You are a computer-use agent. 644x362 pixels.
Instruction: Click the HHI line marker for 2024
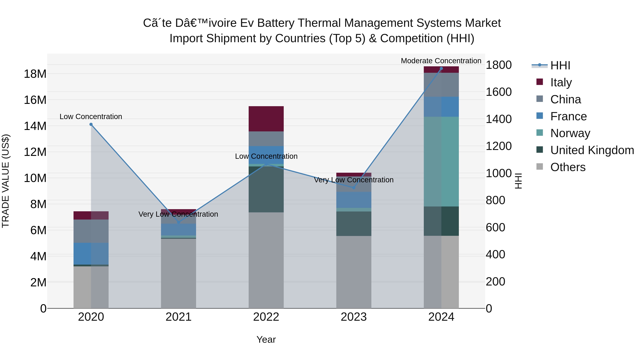point(441,68)
